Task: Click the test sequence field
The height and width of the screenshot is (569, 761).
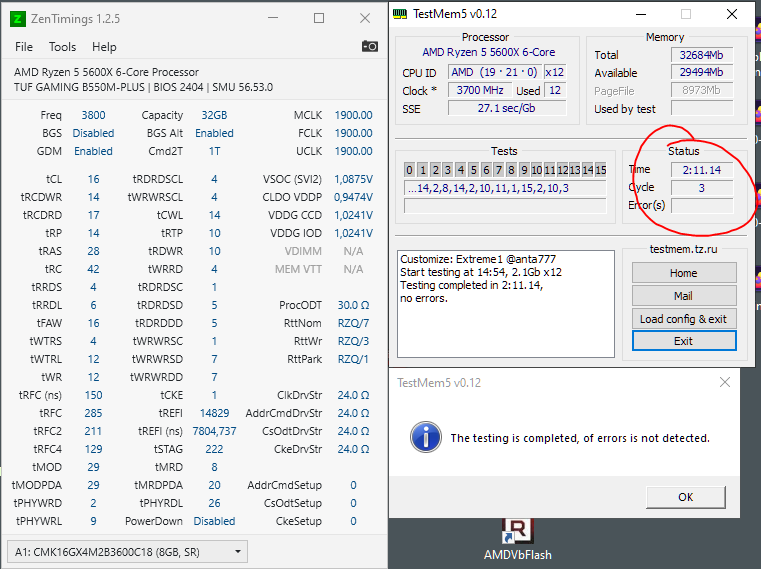Action: 505,188
